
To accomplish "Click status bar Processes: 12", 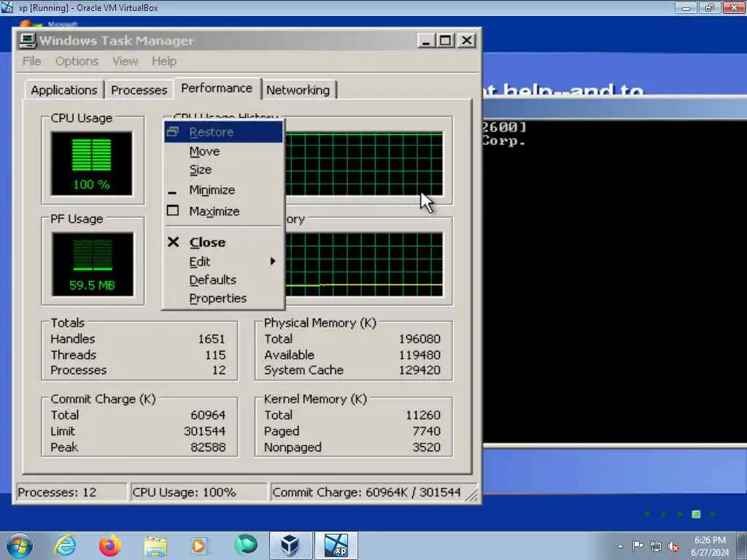I will coord(71,492).
